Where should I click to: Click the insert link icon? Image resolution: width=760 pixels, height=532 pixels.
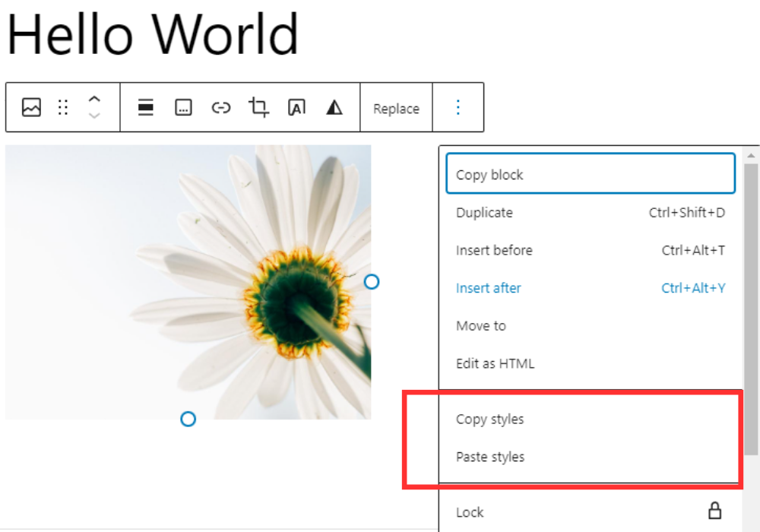point(220,107)
